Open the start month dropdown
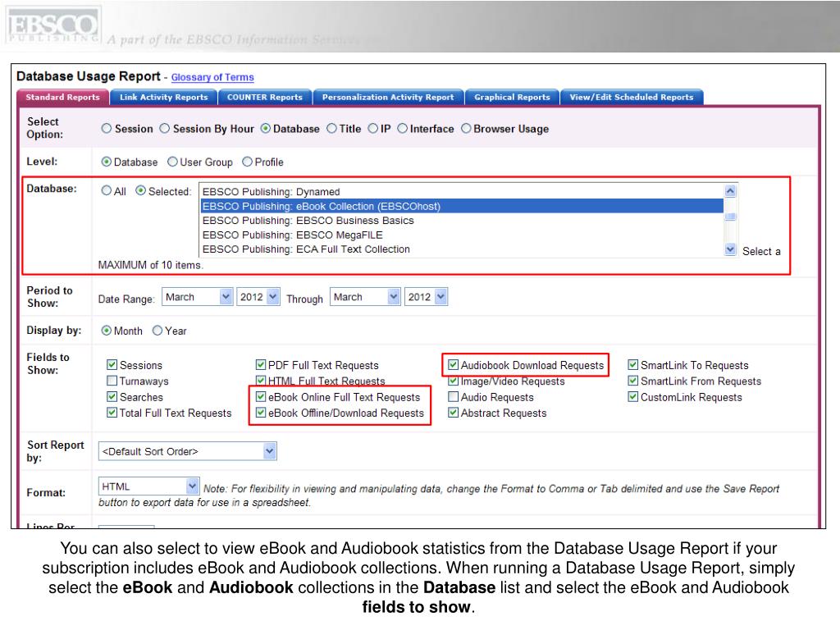 (197, 297)
